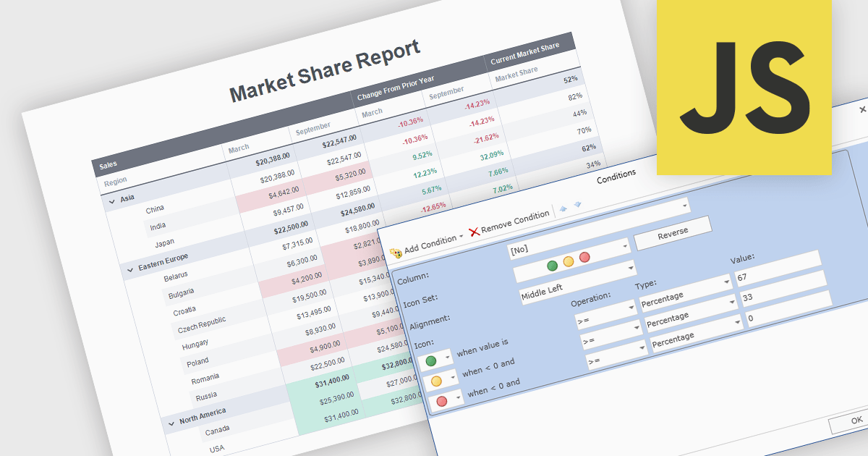This screenshot has width=868, height=456.
Task: Open the Add Condition dropdown arrow
Action: 461,237
